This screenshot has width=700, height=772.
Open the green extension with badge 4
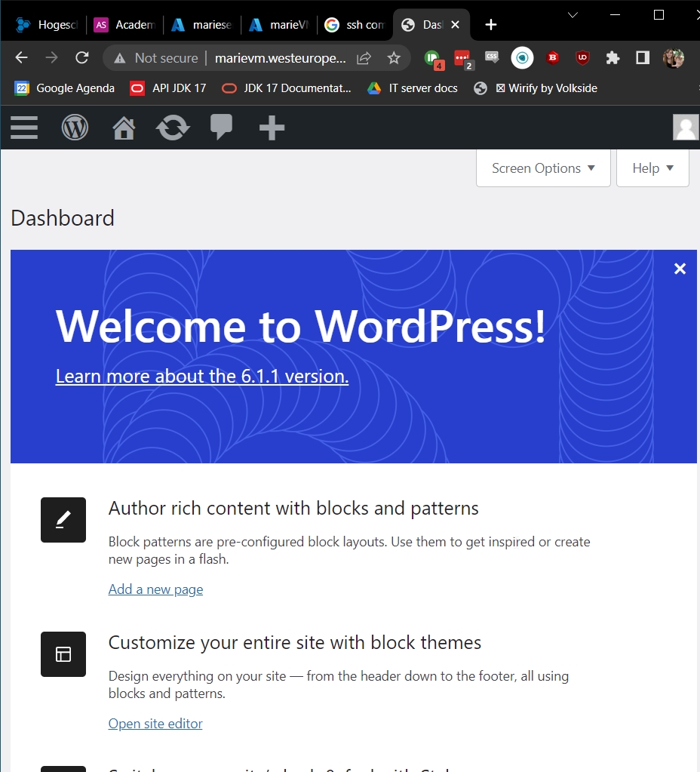[x=434, y=59]
